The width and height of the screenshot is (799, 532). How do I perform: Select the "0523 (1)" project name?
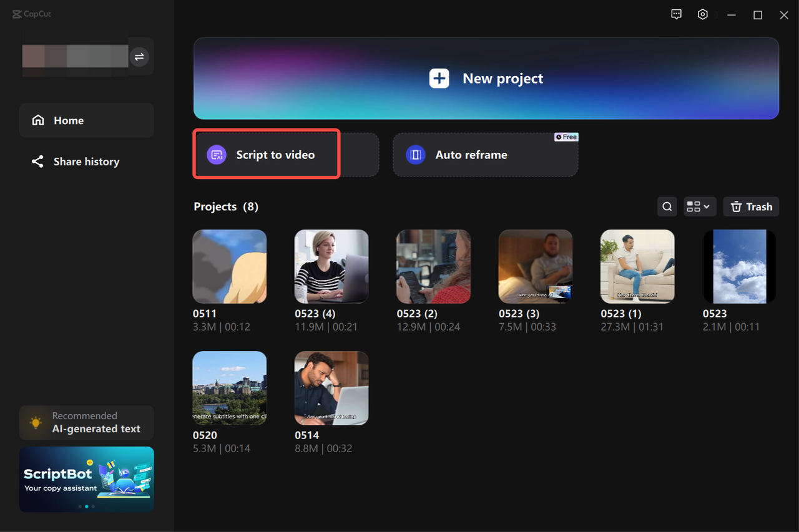click(621, 314)
